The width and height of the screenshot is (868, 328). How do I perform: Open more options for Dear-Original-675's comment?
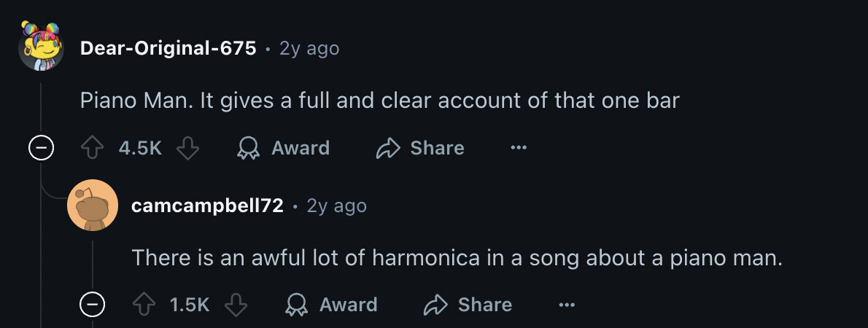[519, 148]
